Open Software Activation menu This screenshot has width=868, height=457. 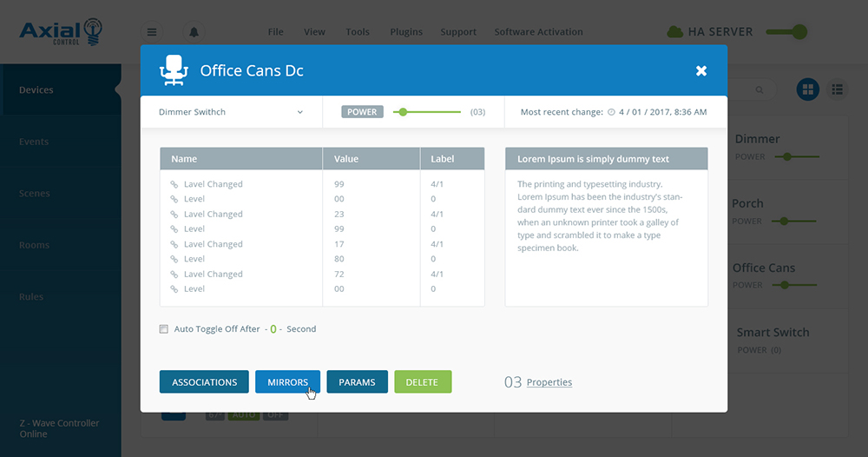[539, 32]
